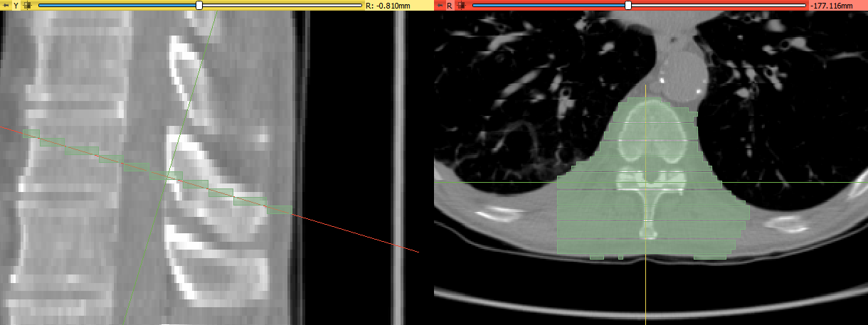Click the pin icon in the yellow slice view
868x325 pixels.
(6, 5)
